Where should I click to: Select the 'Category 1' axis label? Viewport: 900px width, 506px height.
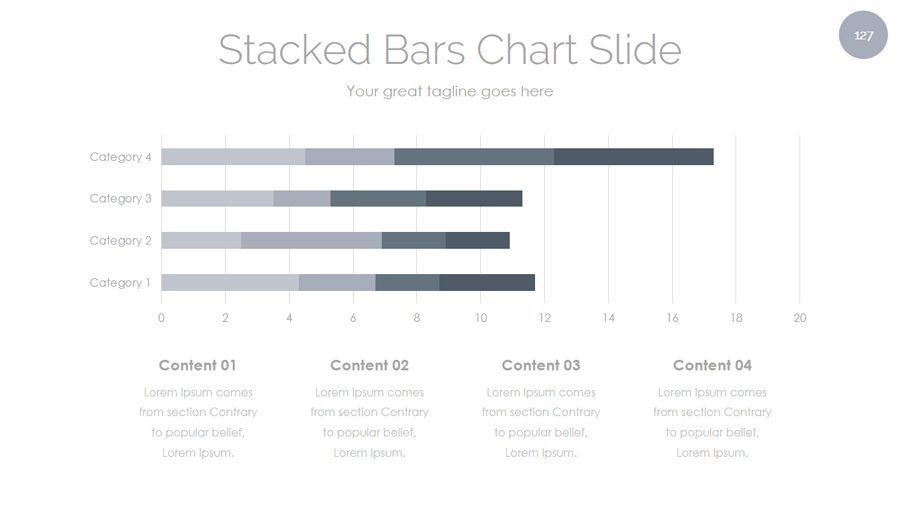[120, 283]
